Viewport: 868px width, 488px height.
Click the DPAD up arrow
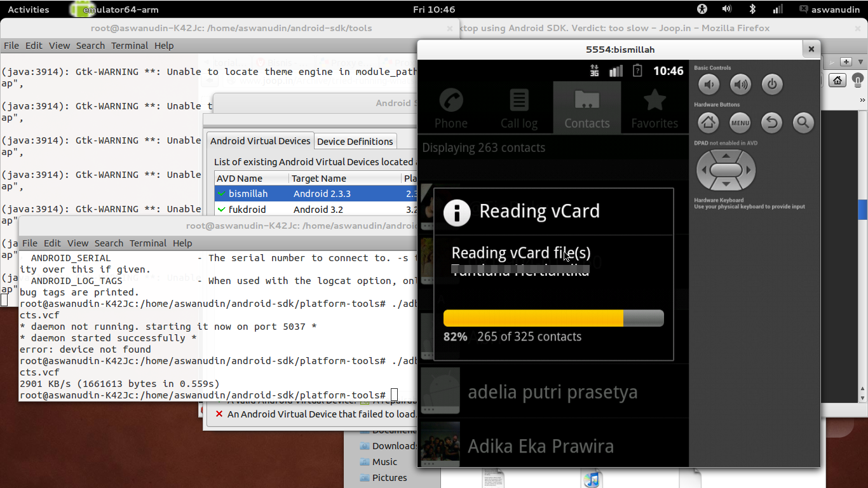[x=726, y=156]
